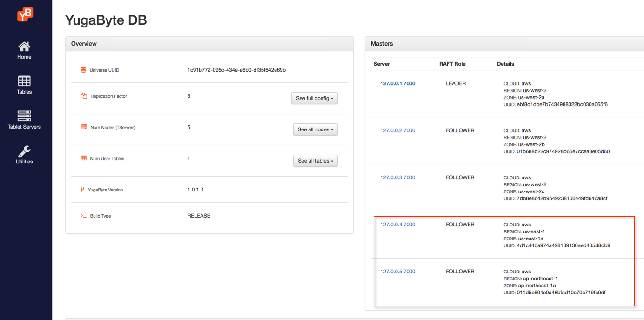Open the Home sidebar icon

click(24, 47)
